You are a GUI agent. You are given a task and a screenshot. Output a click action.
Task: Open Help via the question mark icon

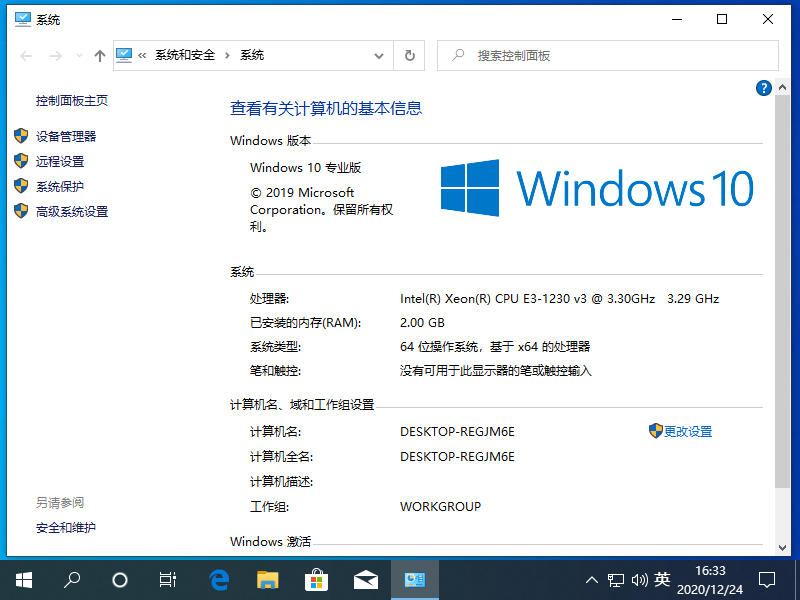point(763,88)
